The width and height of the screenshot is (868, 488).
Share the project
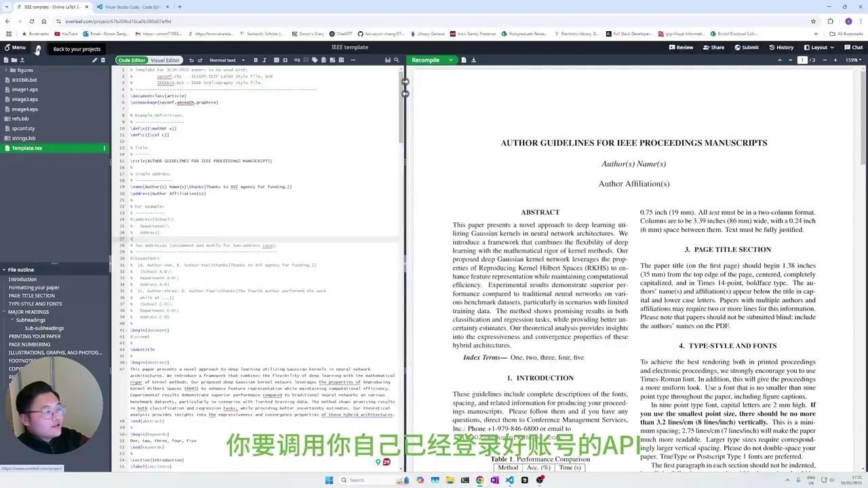pyautogui.click(x=713, y=47)
